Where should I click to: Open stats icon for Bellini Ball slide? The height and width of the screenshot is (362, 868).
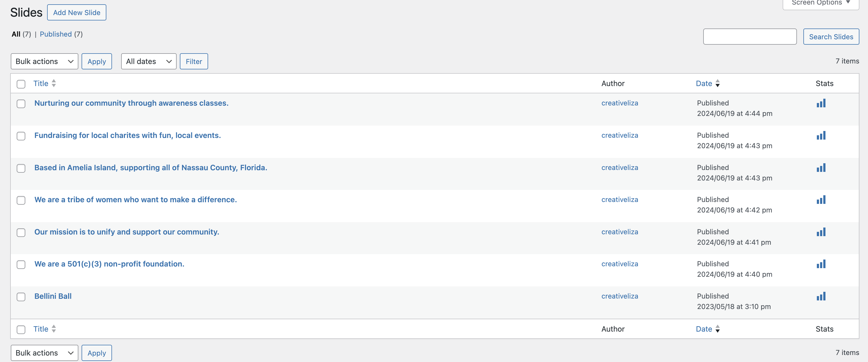[x=821, y=296]
